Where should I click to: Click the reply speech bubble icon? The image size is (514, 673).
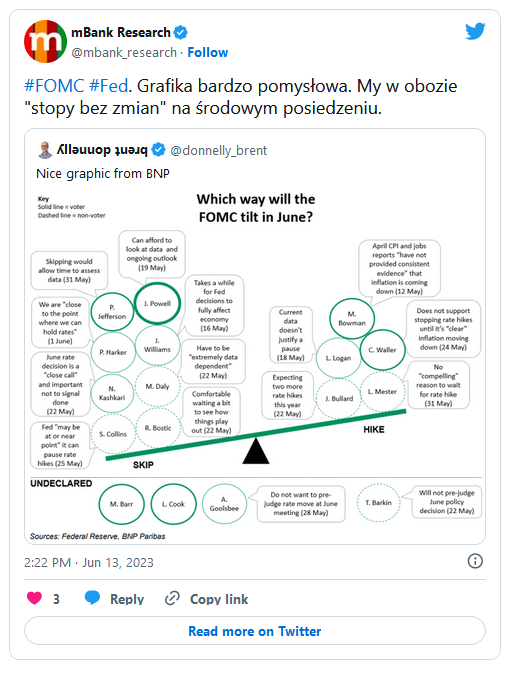(x=92, y=597)
